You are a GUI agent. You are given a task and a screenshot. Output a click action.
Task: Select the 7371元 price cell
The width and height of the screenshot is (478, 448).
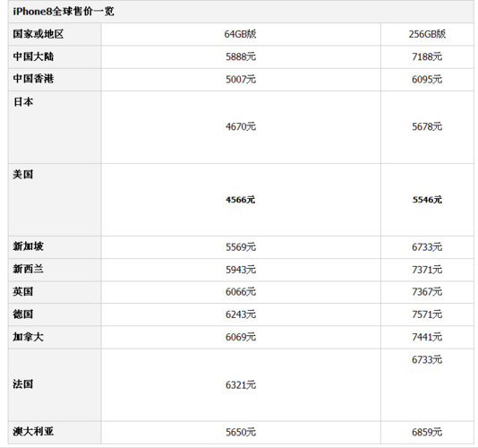pos(427,270)
